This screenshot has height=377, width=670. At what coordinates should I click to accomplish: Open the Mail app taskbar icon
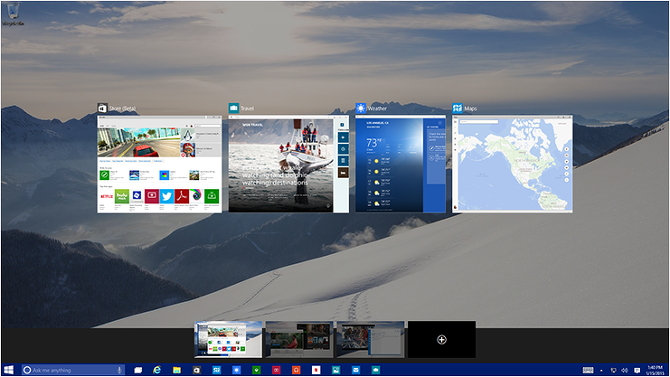[356, 370]
